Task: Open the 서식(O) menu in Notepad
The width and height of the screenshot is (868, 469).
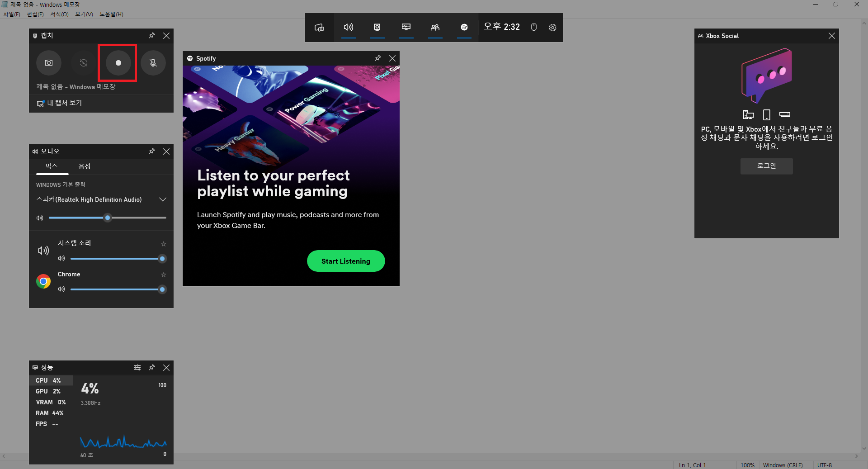Action: tap(59, 14)
